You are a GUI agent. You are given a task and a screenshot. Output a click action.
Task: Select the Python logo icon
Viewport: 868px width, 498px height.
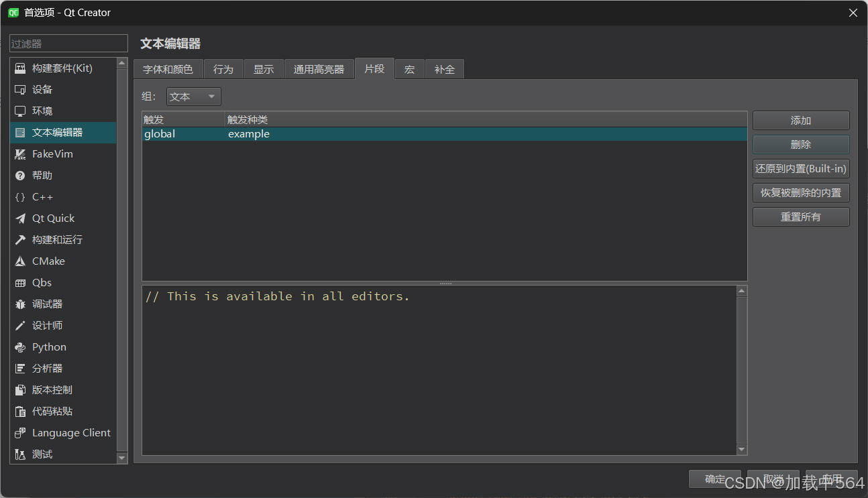click(x=20, y=347)
